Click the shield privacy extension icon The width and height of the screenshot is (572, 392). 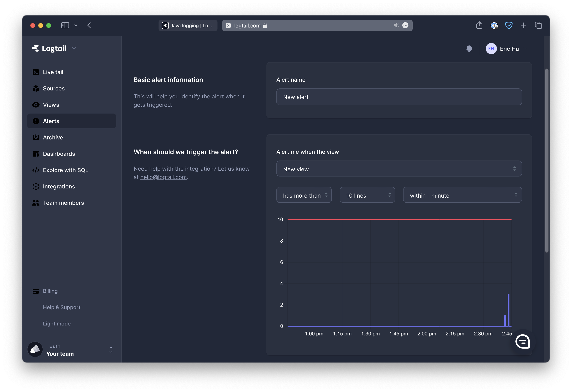[x=508, y=25]
